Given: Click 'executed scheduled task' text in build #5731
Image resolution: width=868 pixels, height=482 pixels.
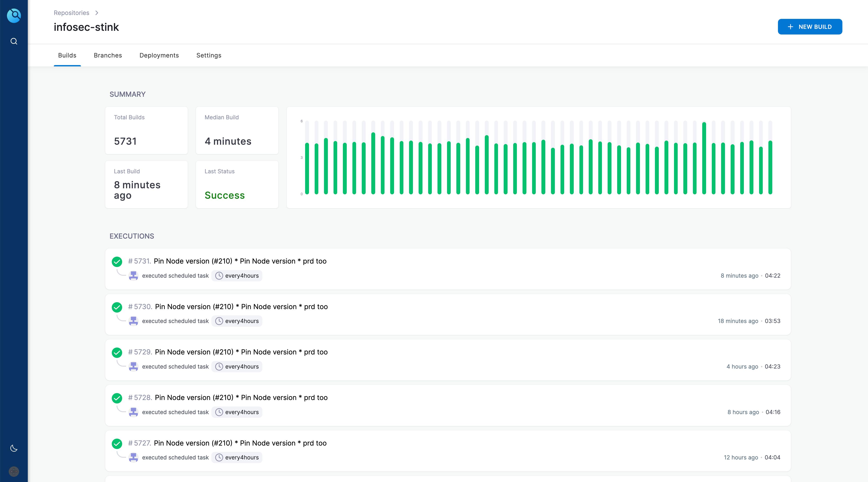Looking at the screenshot, I should pos(175,275).
